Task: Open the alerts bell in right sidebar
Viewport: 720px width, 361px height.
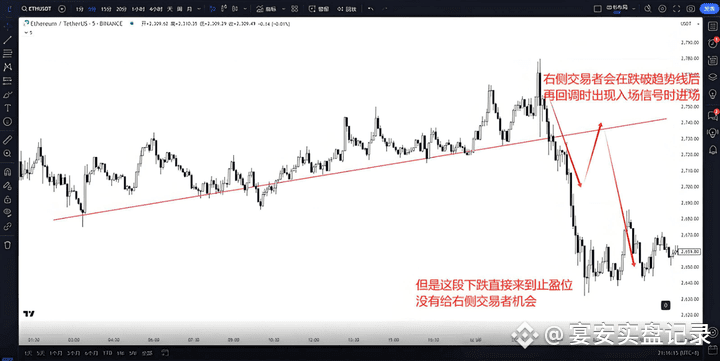Action: 713,149
